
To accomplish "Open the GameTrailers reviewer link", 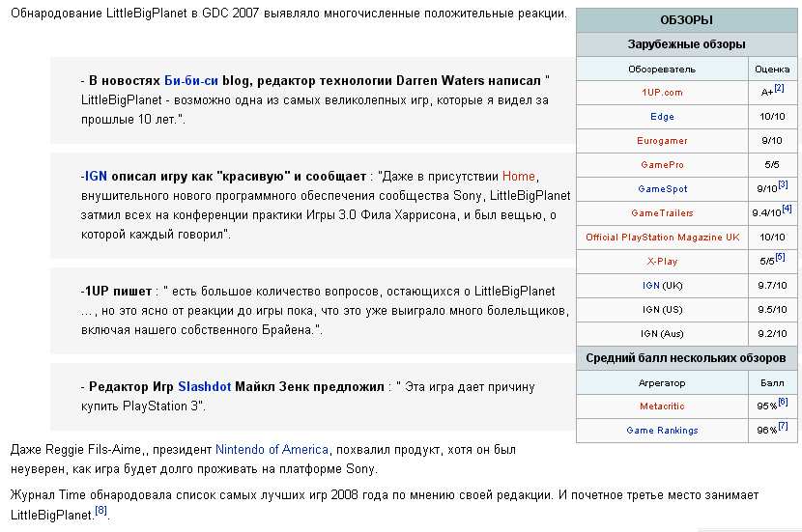I will (662, 212).
